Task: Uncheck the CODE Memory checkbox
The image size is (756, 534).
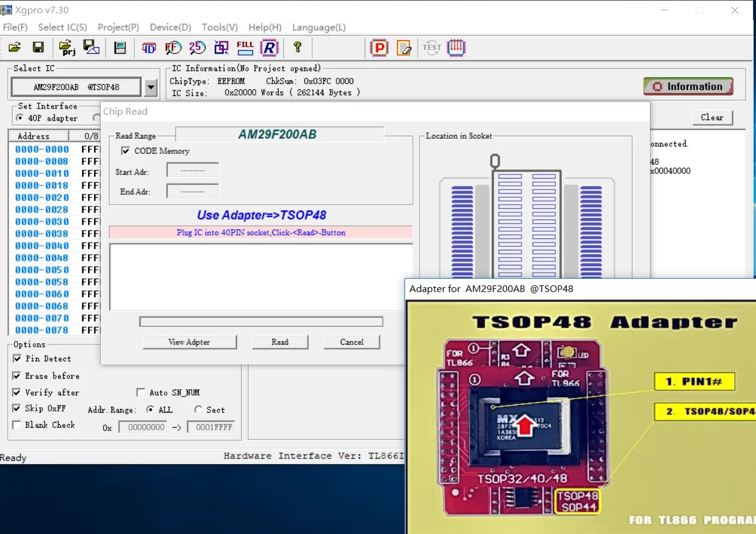Action: [x=125, y=151]
